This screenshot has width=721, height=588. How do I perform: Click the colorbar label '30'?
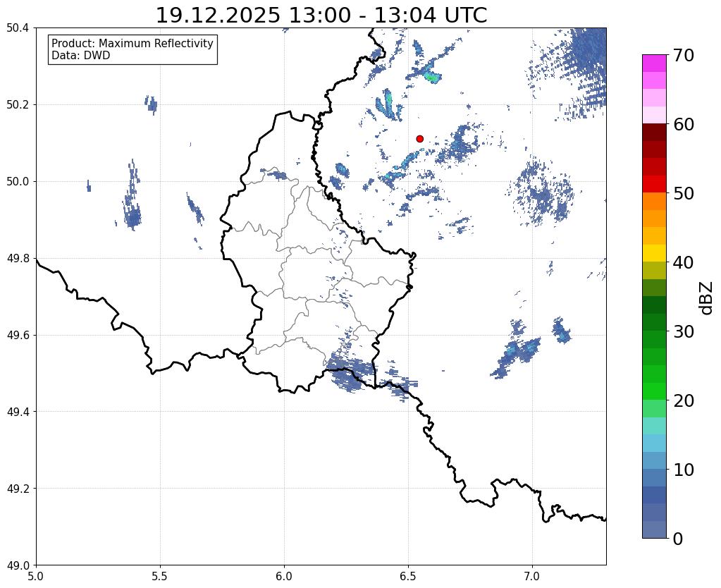[x=683, y=331]
